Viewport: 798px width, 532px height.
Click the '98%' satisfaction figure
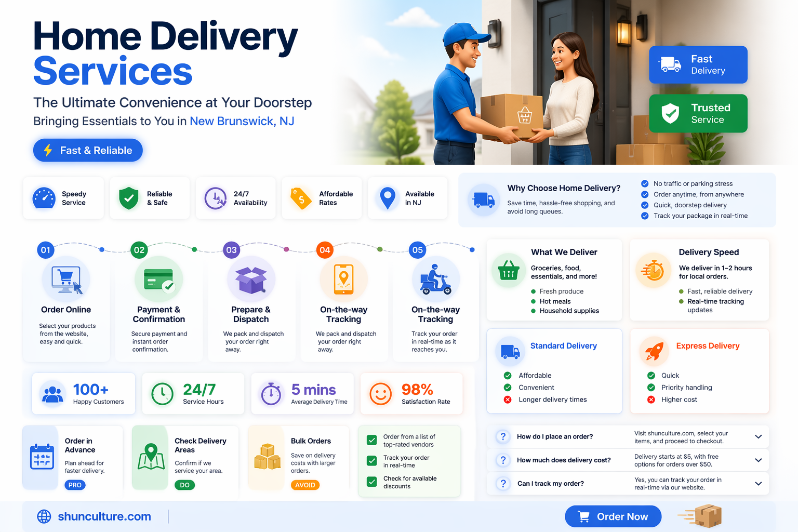(417, 389)
